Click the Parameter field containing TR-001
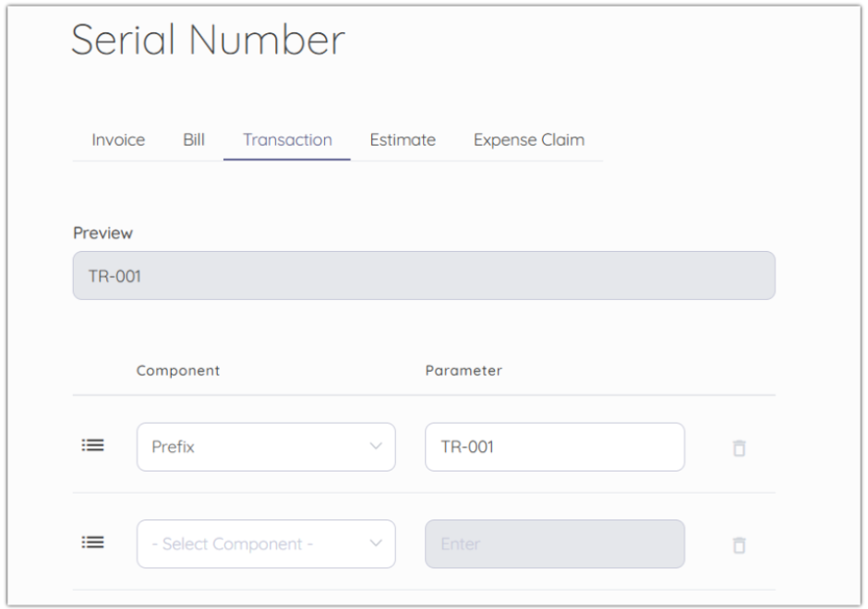868x609 pixels. pyautogui.click(x=554, y=447)
